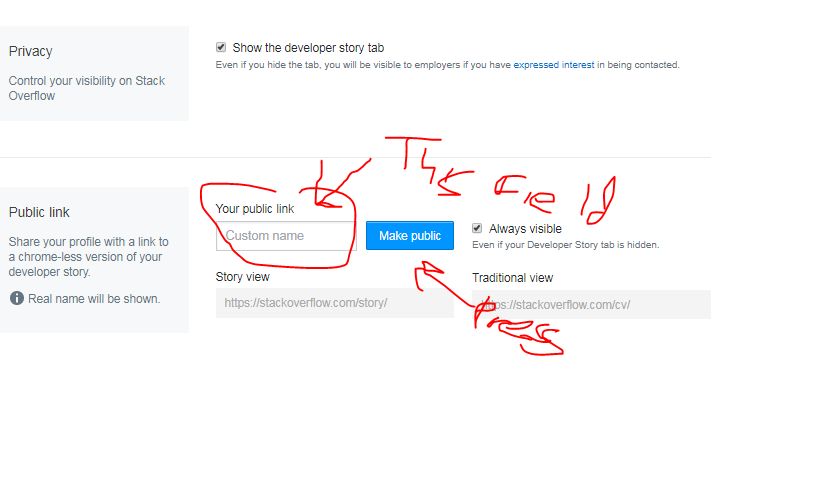This screenshot has width=814, height=503.
Task: Click the Privacy section heading
Action: pos(31,51)
